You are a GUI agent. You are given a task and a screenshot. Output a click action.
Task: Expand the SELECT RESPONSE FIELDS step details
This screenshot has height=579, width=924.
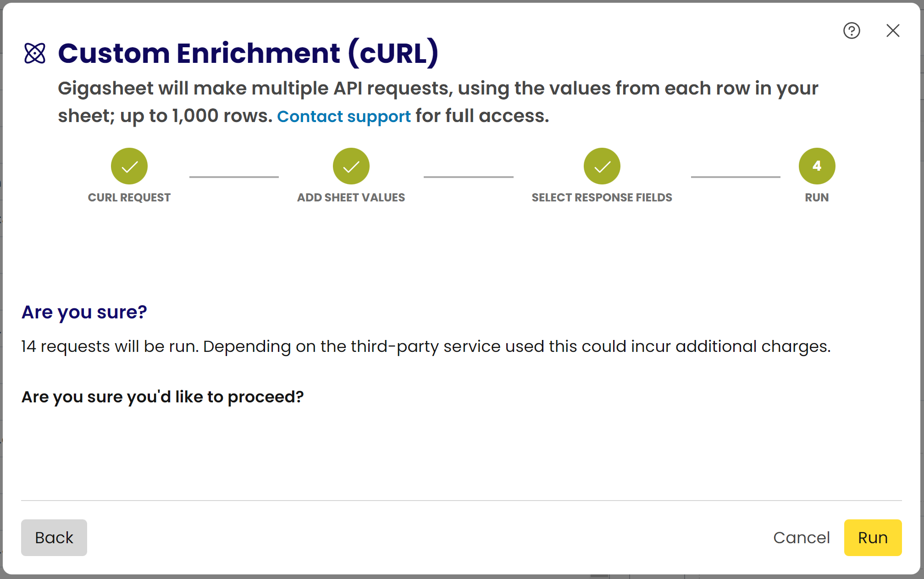(601, 166)
